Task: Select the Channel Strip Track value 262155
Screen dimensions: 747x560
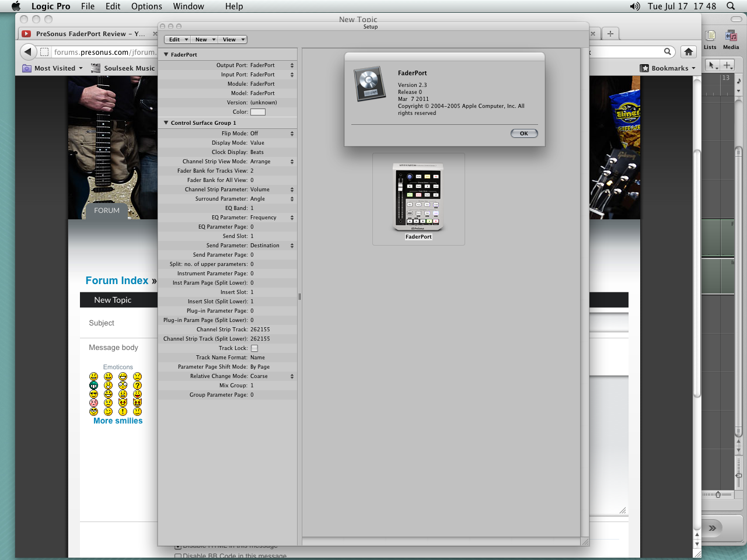Action: (260, 330)
